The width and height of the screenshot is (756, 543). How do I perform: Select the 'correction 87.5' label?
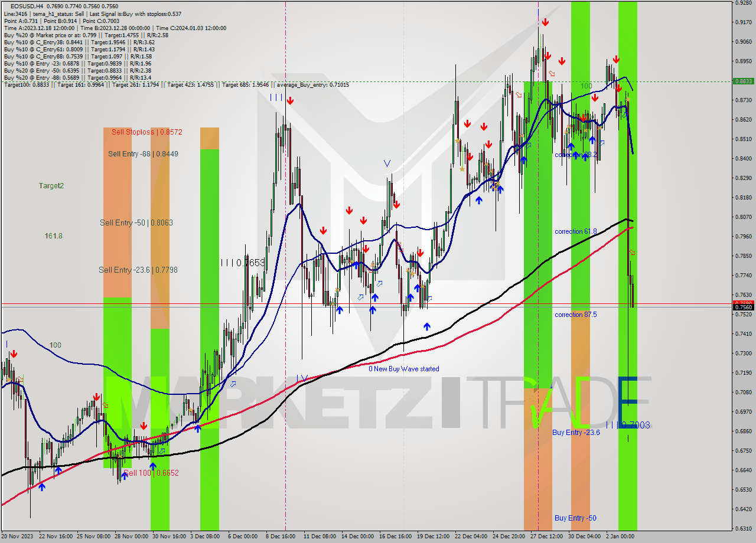[x=576, y=315]
